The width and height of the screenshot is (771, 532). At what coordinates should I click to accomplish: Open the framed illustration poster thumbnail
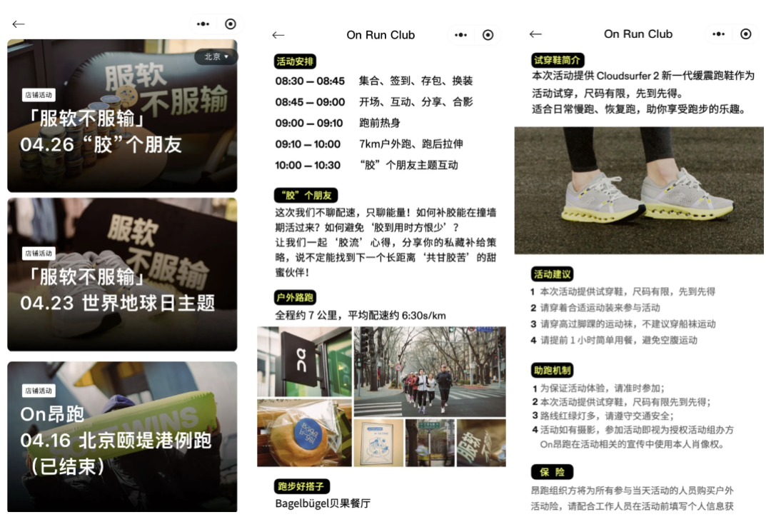(378, 443)
